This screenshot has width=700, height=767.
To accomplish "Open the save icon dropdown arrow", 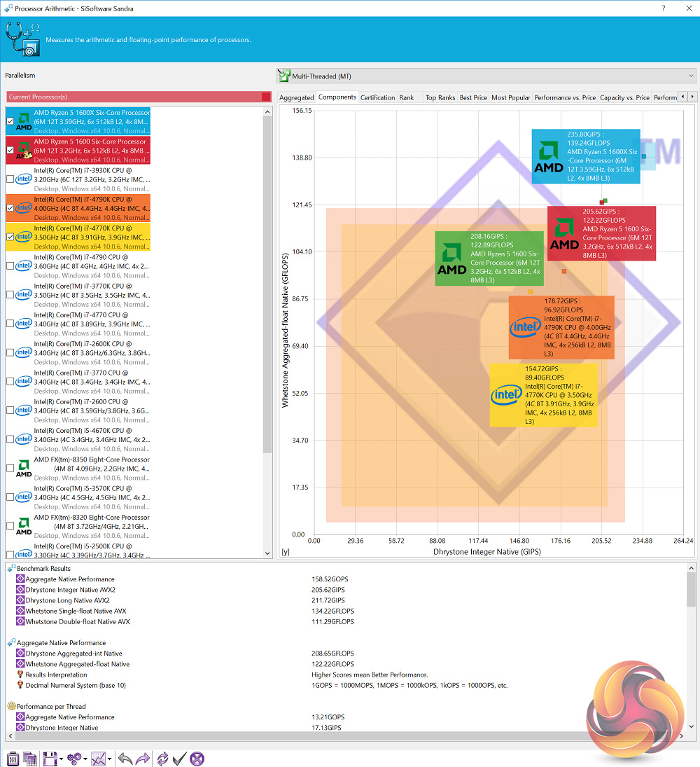I will point(61,759).
